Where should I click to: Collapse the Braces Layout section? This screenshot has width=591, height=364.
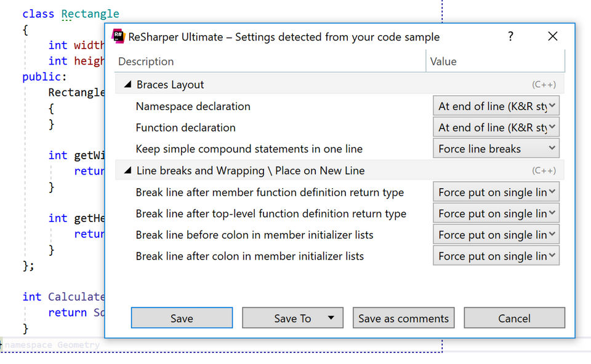(x=127, y=85)
